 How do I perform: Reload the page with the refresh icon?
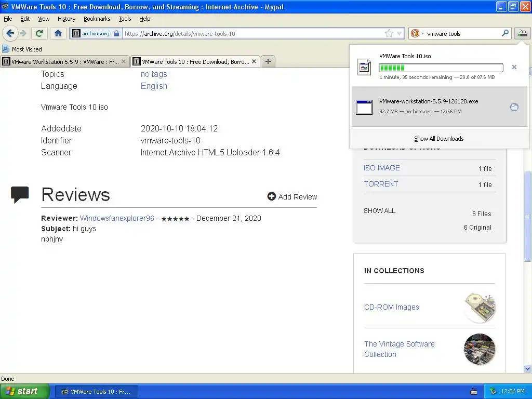click(x=39, y=33)
